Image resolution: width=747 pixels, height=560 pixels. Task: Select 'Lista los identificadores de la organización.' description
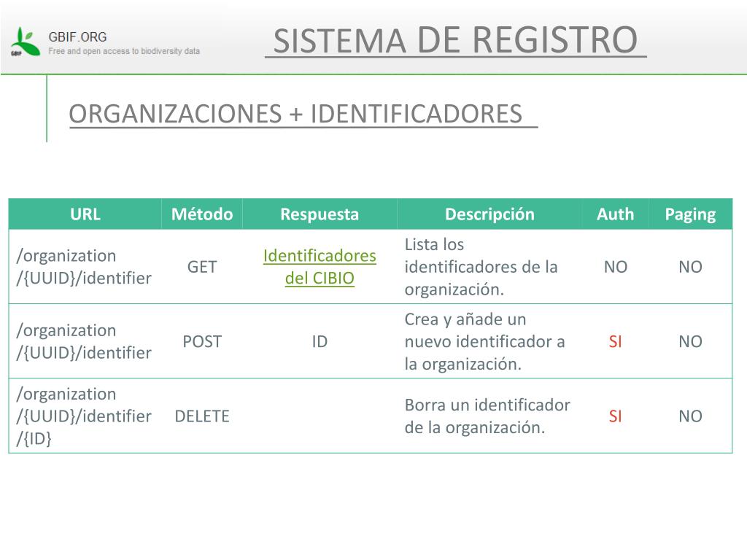pyautogui.click(x=481, y=267)
